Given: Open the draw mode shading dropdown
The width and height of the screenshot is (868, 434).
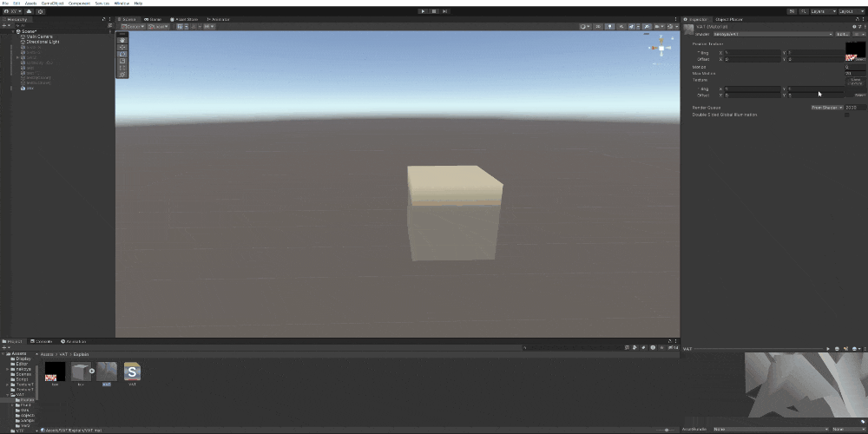Looking at the screenshot, I should [584, 27].
